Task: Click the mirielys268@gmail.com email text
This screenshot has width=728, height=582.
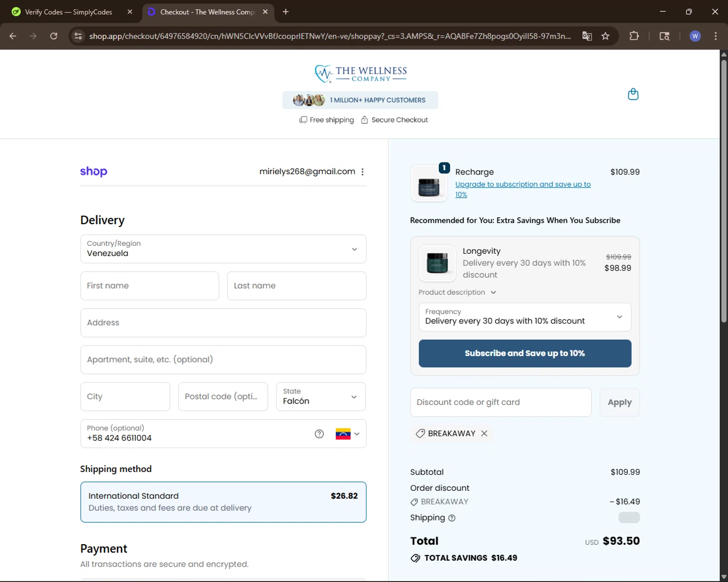Action: (307, 172)
